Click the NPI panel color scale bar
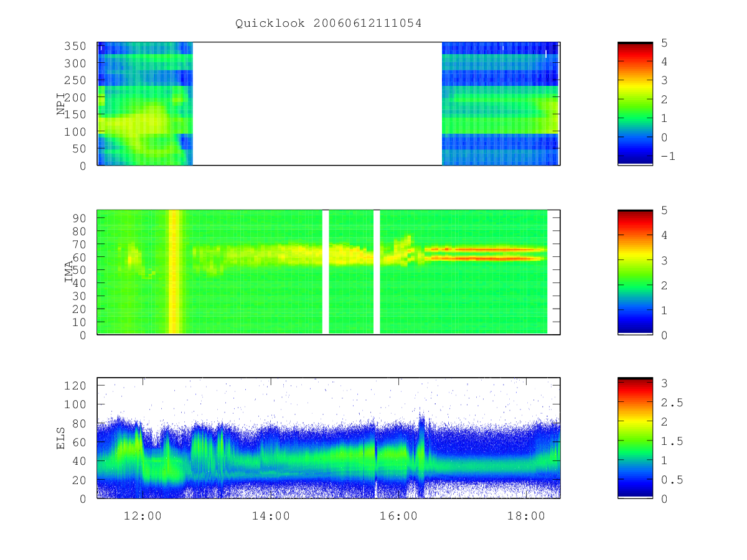This screenshot has height=560, width=747. point(635,104)
